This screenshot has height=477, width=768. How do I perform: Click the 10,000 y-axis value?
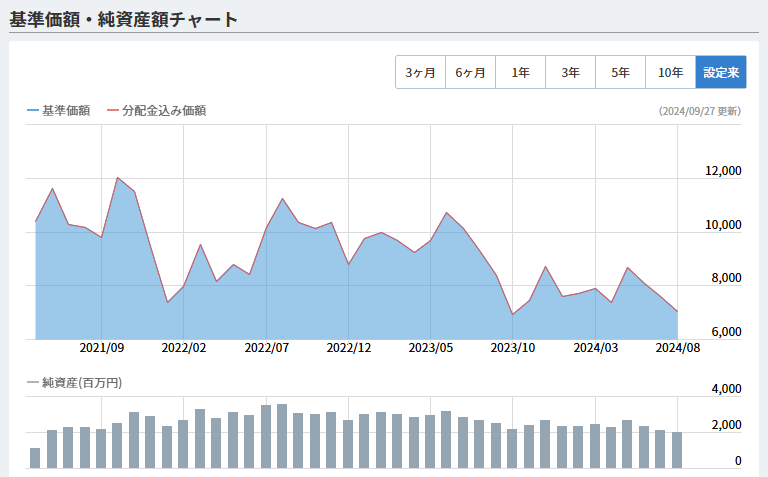point(723,225)
